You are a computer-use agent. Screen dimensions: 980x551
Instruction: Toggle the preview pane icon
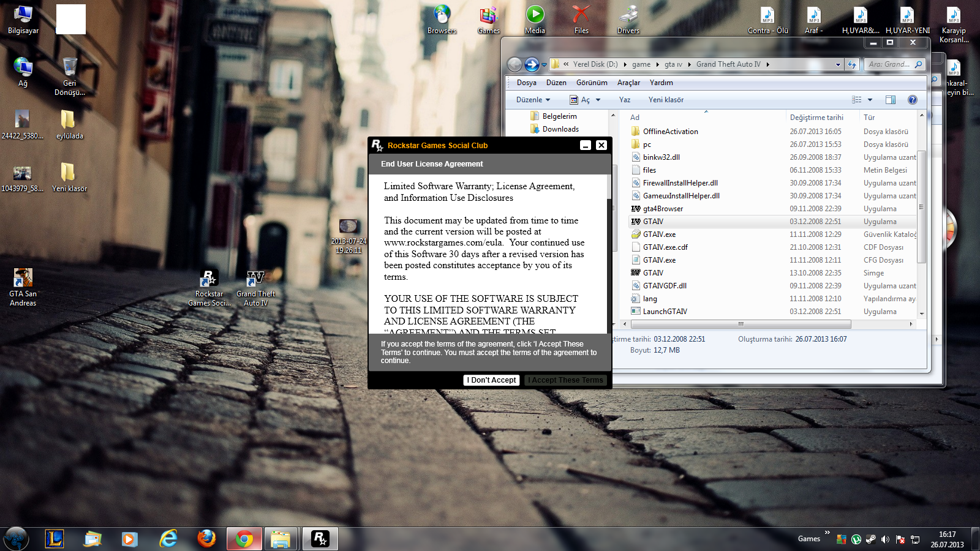click(890, 100)
